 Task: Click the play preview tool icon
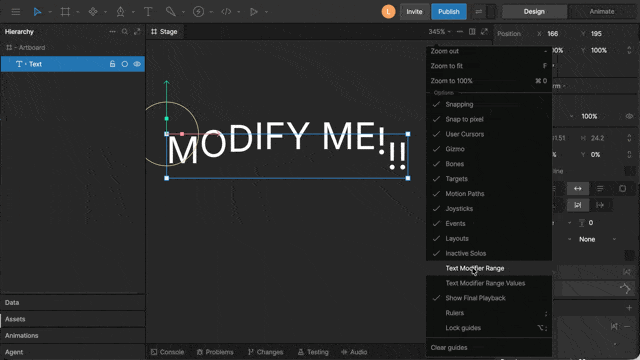[254, 11]
